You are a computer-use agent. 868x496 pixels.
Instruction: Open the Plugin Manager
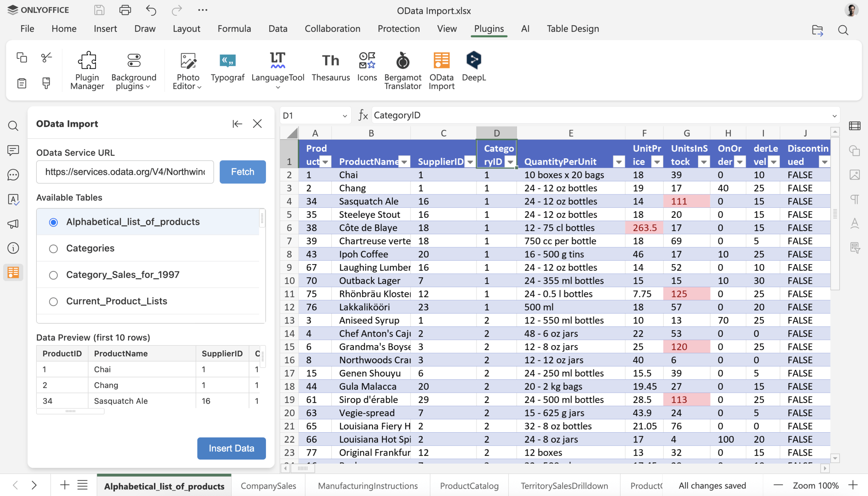(x=87, y=70)
